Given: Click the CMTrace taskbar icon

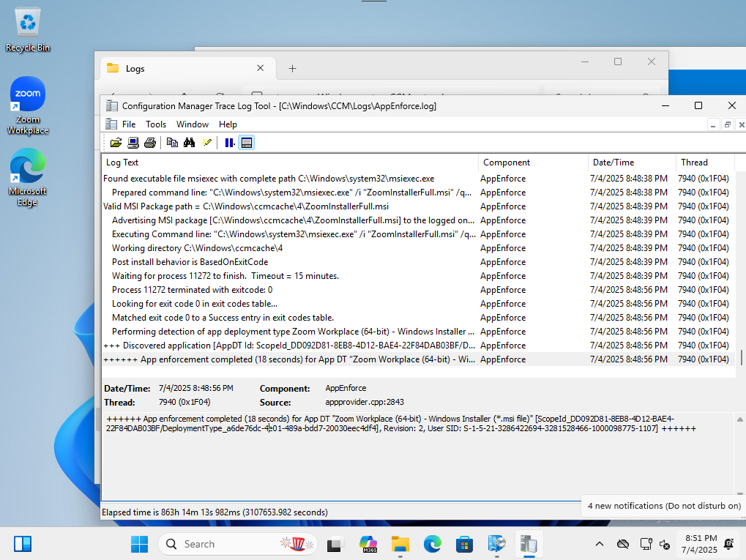Looking at the screenshot, I should click(529, 544).
